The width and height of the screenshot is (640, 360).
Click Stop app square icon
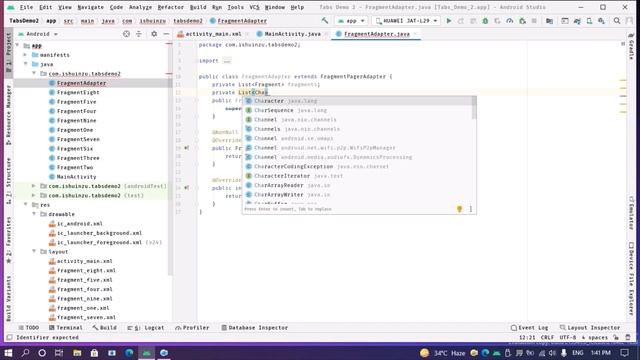click(534, 20)
